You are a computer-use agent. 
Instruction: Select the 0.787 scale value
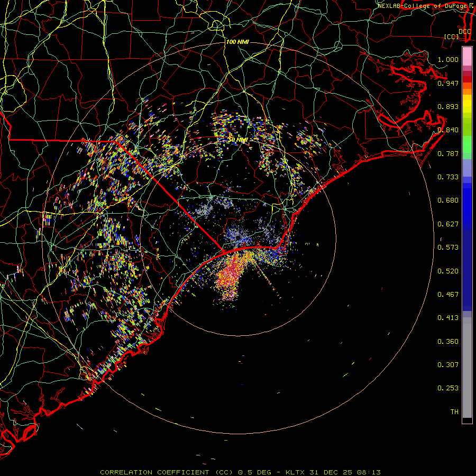point(448,153)
